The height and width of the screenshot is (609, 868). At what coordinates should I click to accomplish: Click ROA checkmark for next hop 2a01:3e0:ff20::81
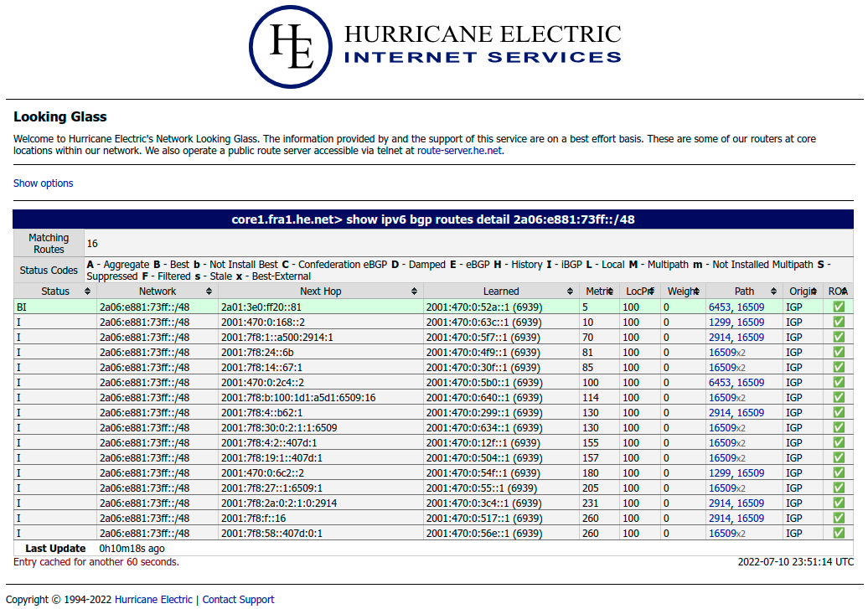839,307
